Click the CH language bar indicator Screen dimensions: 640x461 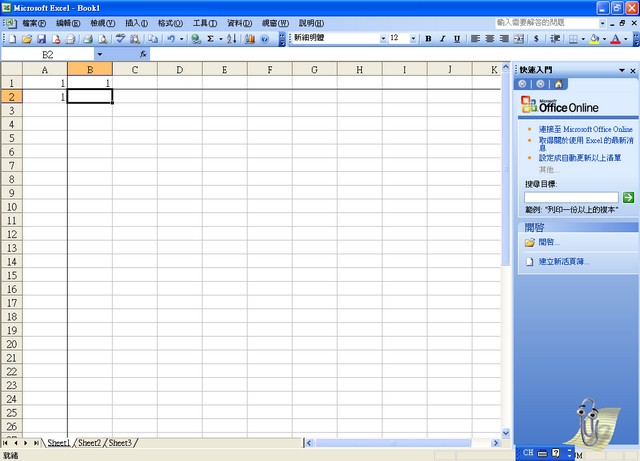528,452
